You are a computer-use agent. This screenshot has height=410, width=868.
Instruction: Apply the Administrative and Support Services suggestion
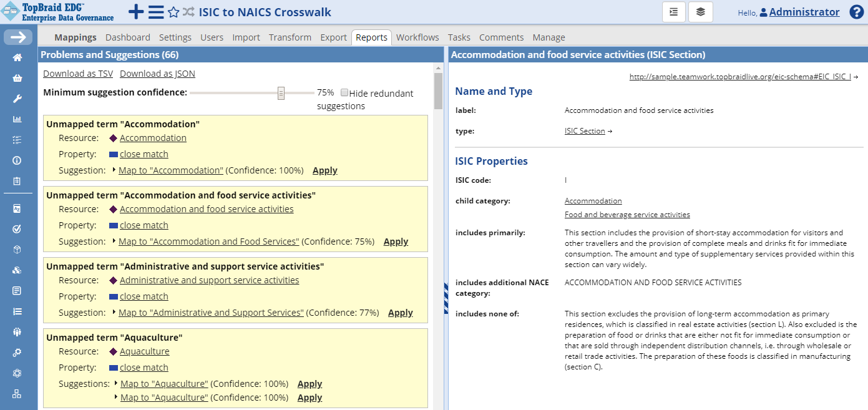pyautogui.click(x=401, y=313)
